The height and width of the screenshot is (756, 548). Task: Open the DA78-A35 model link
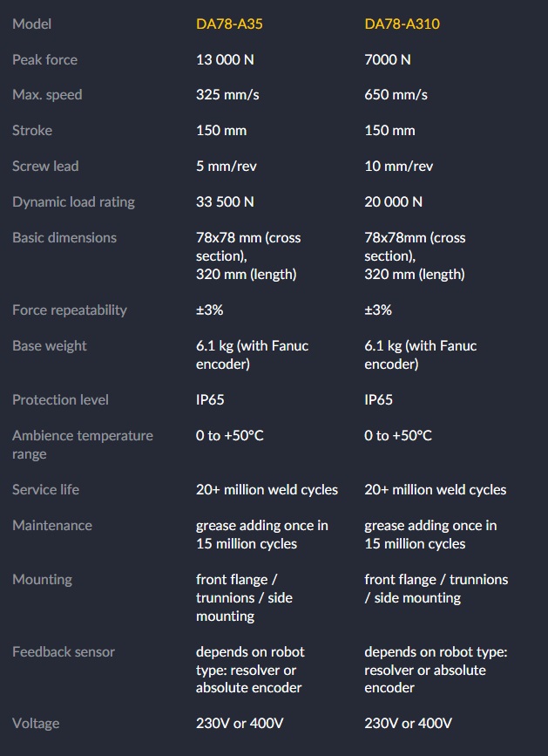click(229, 24)
